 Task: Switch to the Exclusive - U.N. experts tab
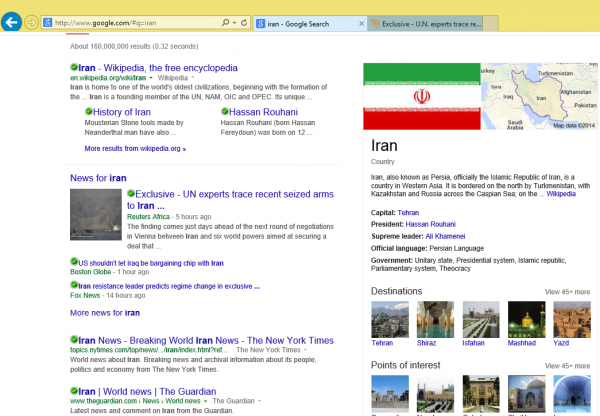tap(425, 24)
